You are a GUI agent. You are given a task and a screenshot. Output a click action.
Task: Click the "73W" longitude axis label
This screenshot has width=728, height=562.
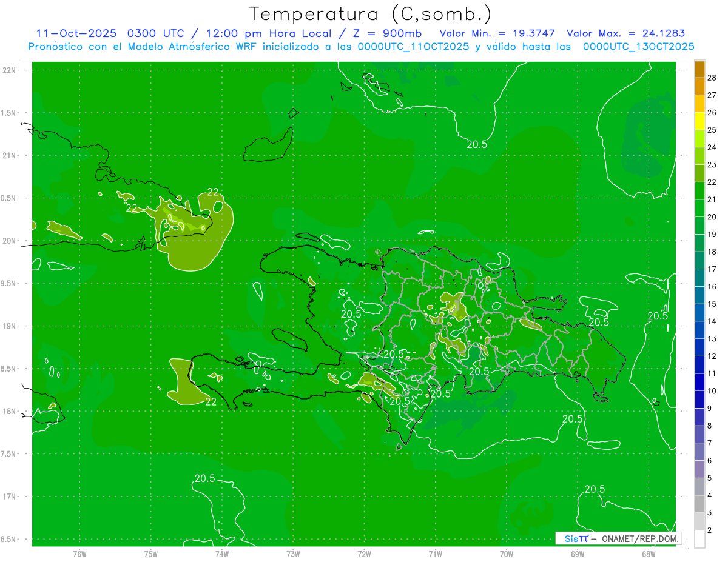click(x=293, y=554)
